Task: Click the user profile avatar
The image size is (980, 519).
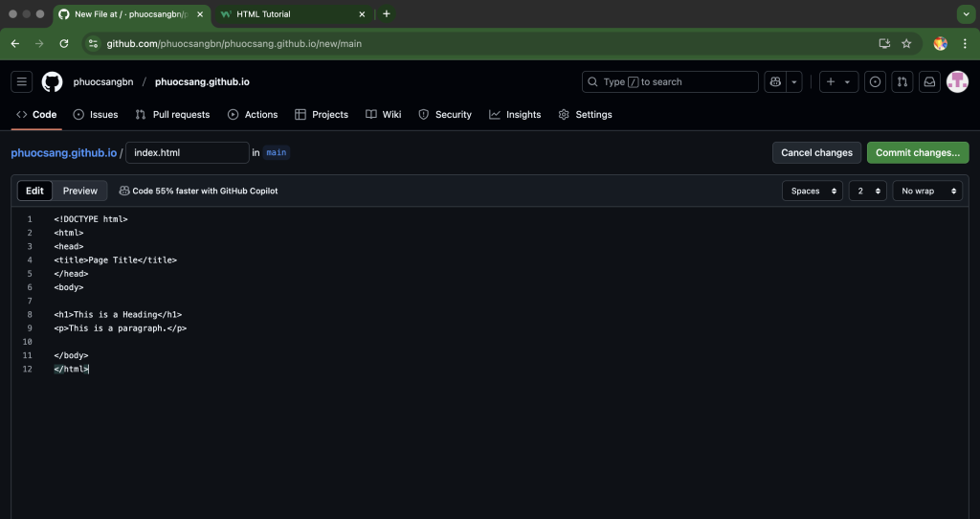Action: 957,82
